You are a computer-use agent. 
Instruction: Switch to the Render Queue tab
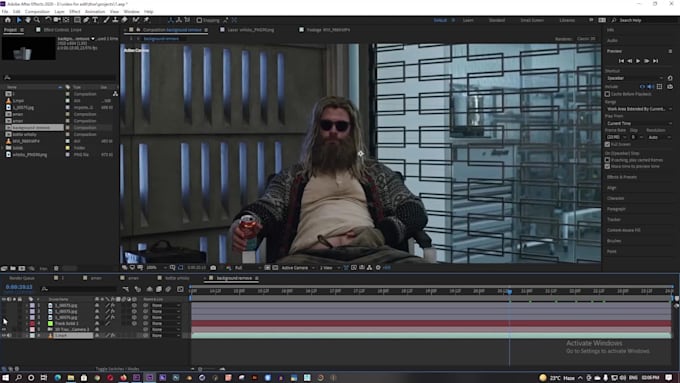[x=22, y=278]
